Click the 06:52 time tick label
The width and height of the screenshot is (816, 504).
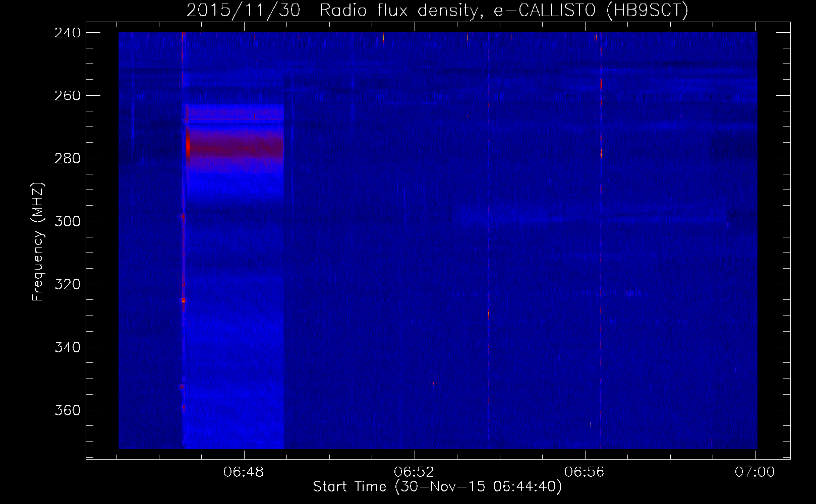click(414, 472)
